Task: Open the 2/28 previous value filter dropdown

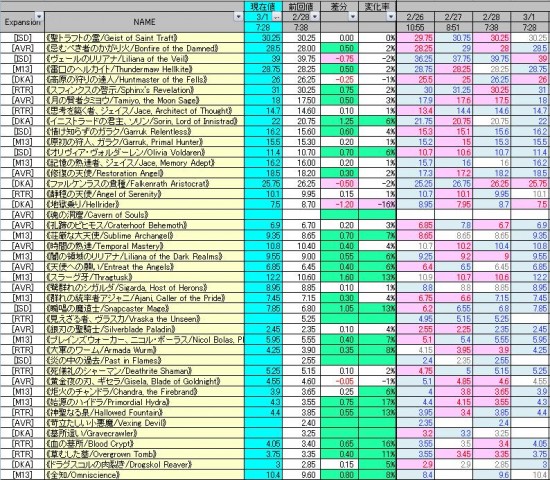Action: [315, 16]
